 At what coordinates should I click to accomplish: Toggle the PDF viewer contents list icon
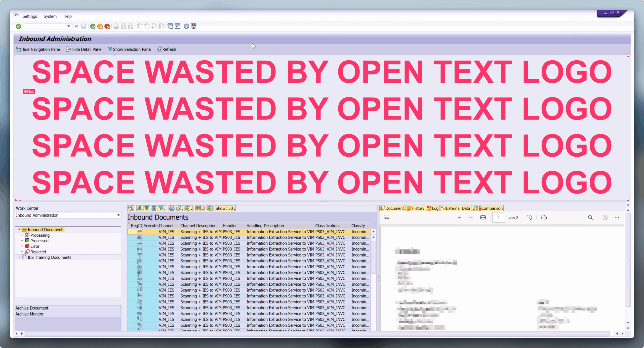point(387,217)
